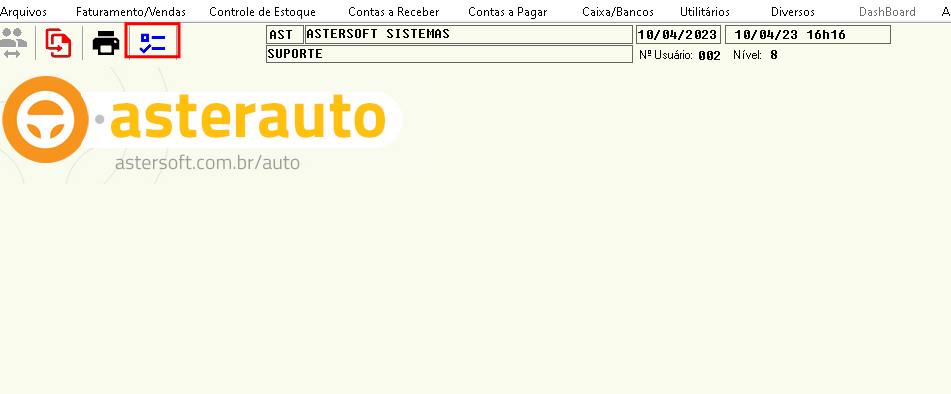Open the Contas a Receber menu

tap(394, 12)
